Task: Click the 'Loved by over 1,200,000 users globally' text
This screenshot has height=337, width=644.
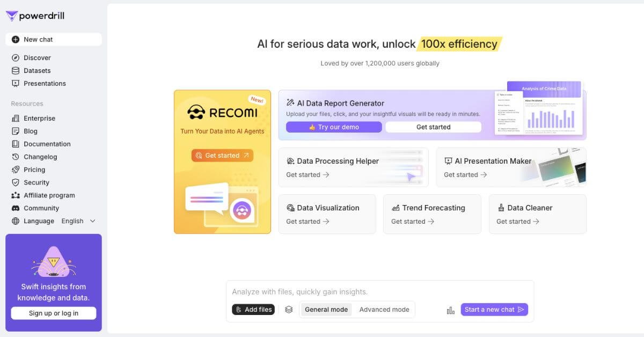Action: (380, 63)
